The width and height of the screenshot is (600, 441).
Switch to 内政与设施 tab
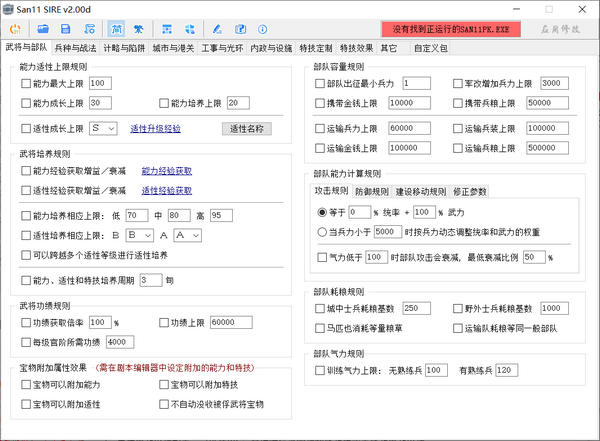tap(271, 48)
